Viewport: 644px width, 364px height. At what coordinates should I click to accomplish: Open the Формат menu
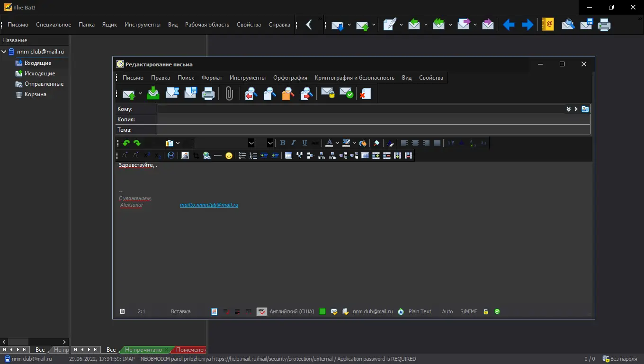coord(212,78)
